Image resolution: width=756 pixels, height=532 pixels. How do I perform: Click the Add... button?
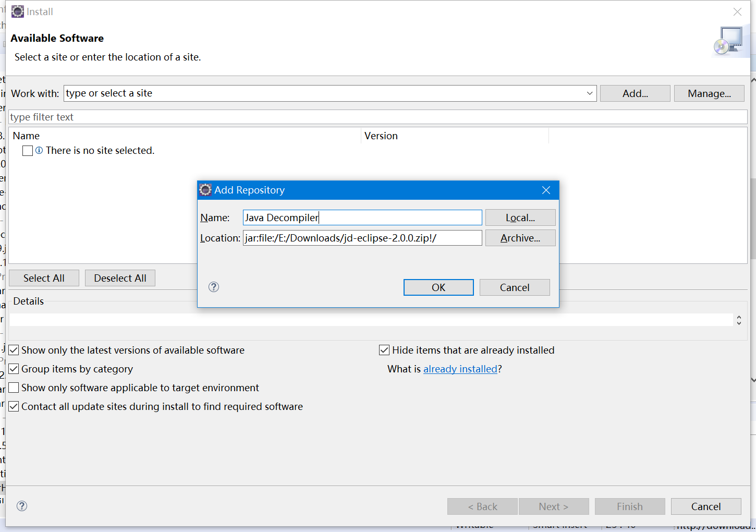click(x=635, y=93)
